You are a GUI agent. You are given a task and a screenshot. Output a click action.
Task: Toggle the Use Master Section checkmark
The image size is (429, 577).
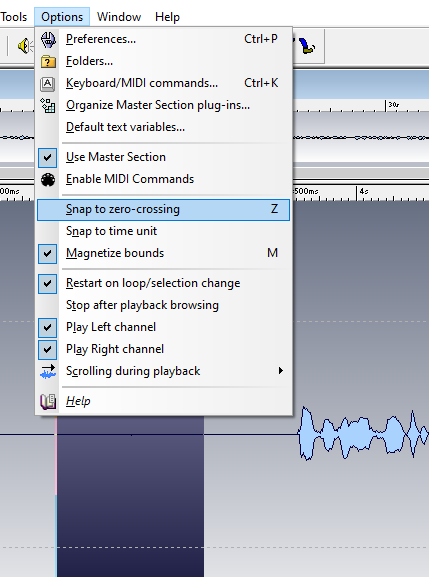(47, 157)
